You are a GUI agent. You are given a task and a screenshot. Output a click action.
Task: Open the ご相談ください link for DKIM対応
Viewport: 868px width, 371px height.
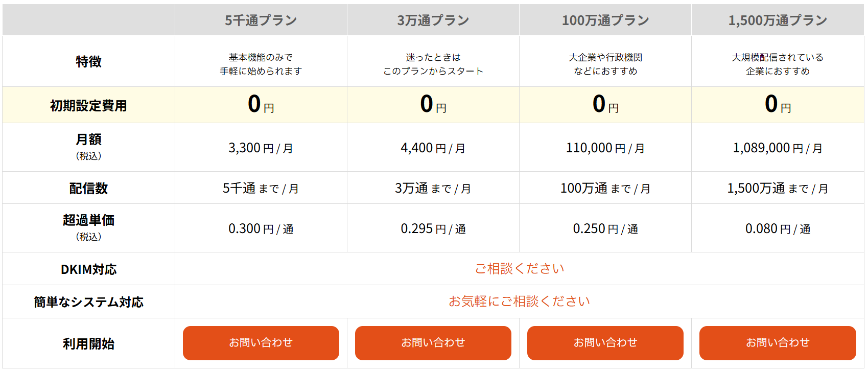[520, 269]
